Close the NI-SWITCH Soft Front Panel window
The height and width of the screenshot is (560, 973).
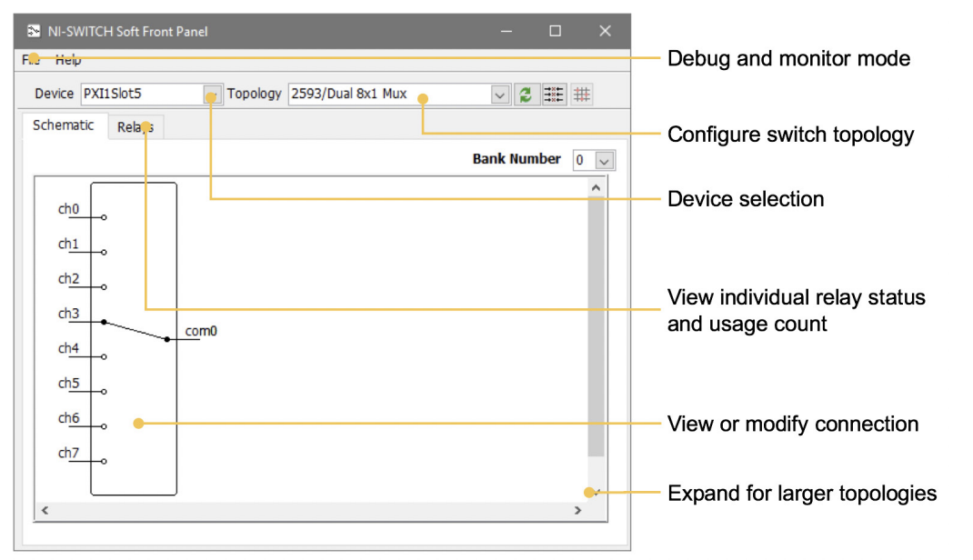[605, 31]
